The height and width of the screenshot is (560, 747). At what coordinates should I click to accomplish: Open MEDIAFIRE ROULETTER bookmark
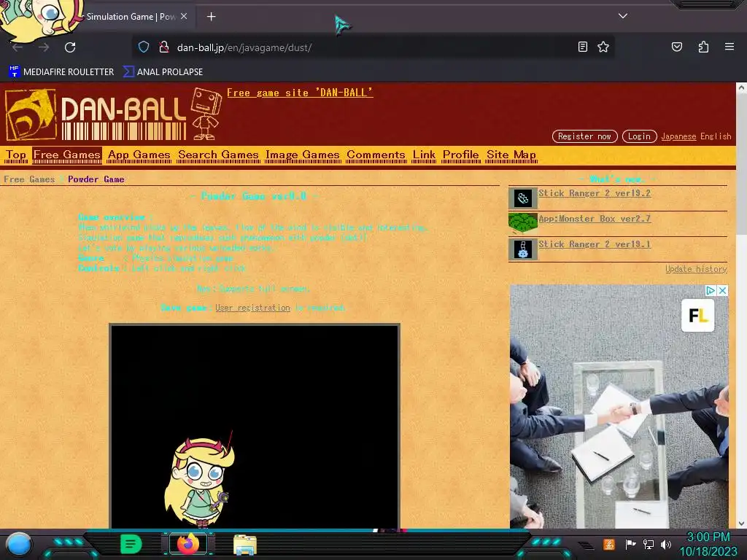[61, 72]
